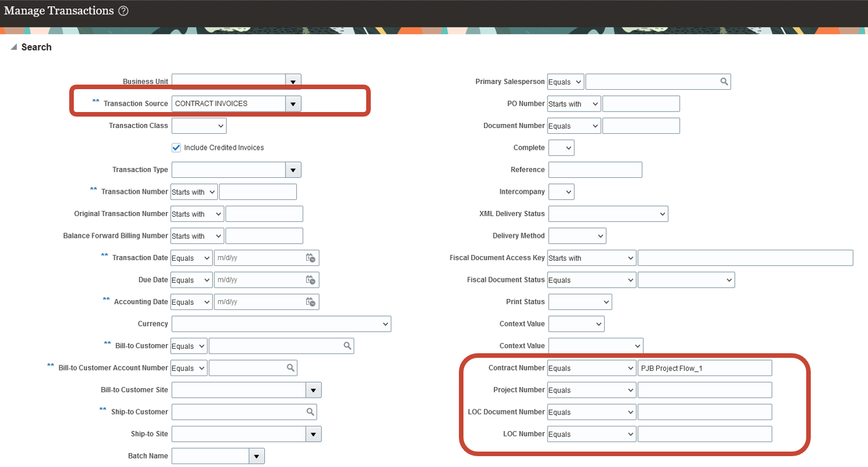Open Business Unit dropdown arrow
Screen dimensions: 868x467
[293, 82]
